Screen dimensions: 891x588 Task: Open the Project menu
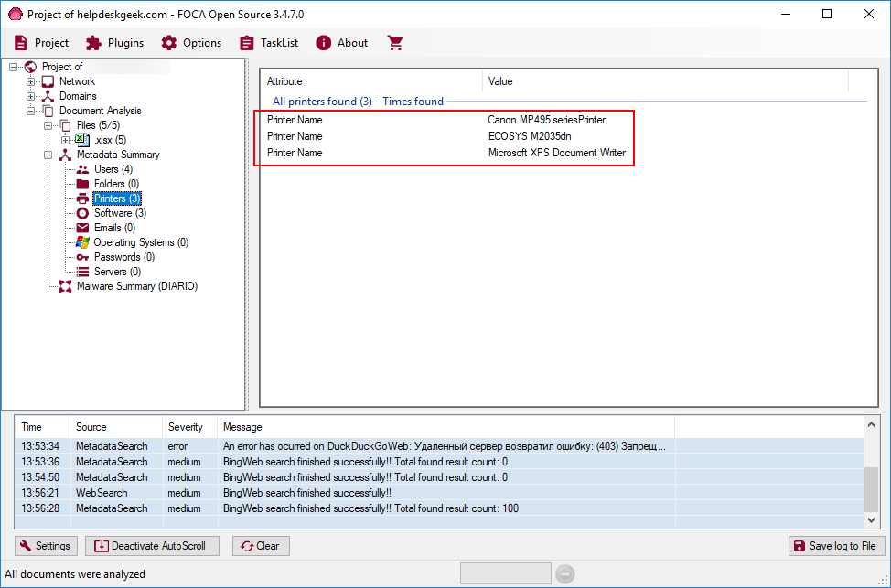tap(41, 43)
